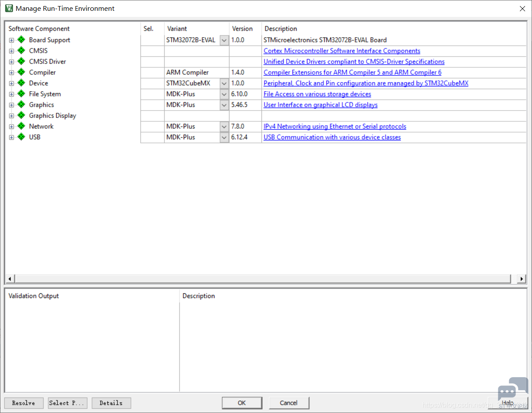
Task: Open Cortex Microcontroller Software Interface Components link
Action: [342, 51]
